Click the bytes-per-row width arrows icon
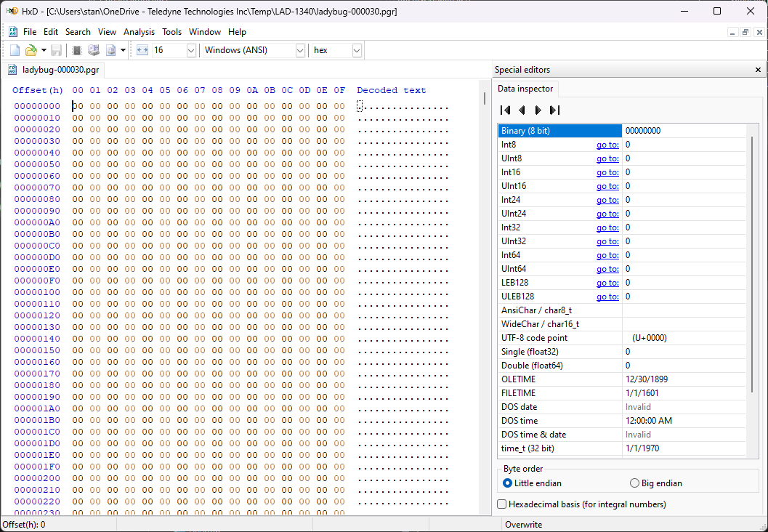Screen dimensions: 768x532 point(142,50)
